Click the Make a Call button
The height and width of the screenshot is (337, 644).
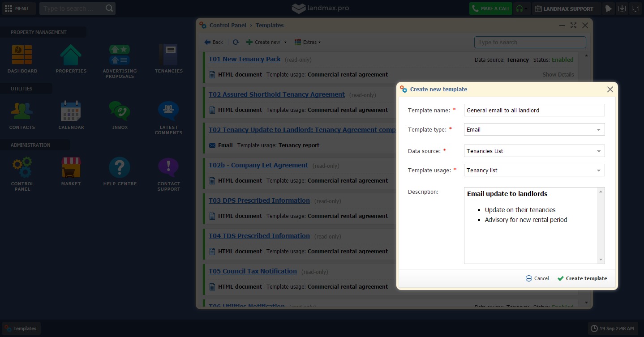tap(490, 9)
